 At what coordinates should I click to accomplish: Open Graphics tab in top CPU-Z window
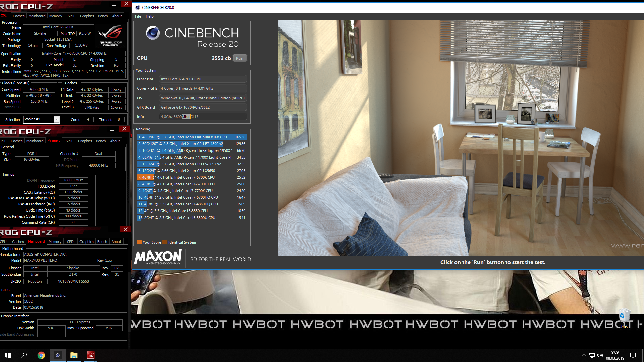[x=87, y=16]
